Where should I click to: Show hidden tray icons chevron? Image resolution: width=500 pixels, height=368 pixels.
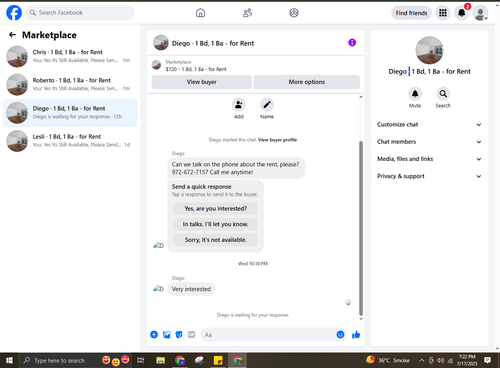point(421,360)
